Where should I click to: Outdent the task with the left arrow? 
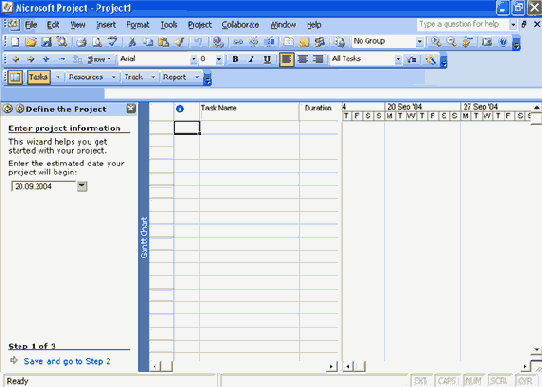tap(16, 59)
